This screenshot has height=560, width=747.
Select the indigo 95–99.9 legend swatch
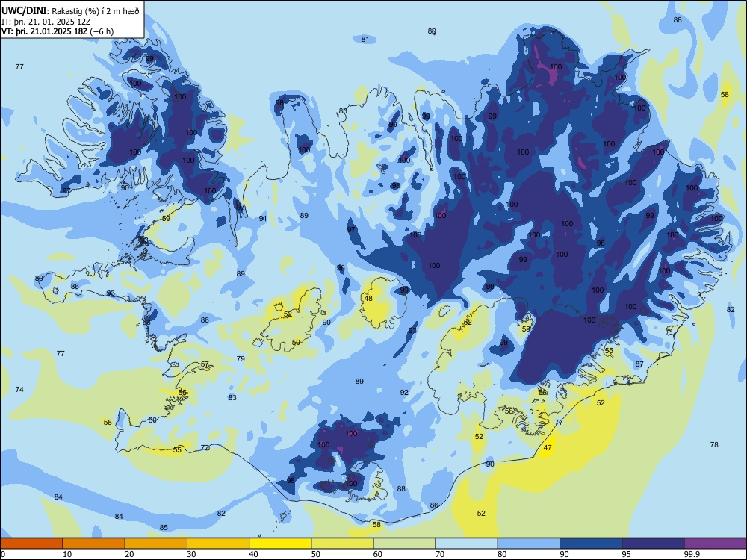point(653,544)
